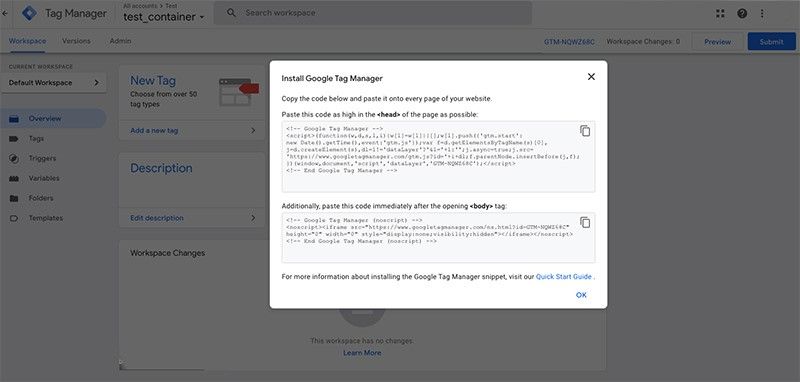Open the more options vertical dots menu
This screenshot has width=800, height=382.
click(762, 14)
